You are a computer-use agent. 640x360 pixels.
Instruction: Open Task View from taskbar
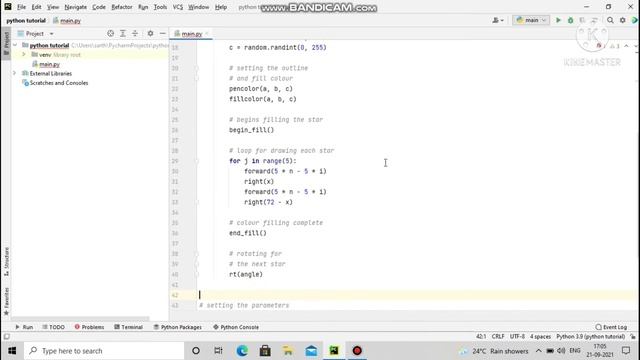coord(218,351)
